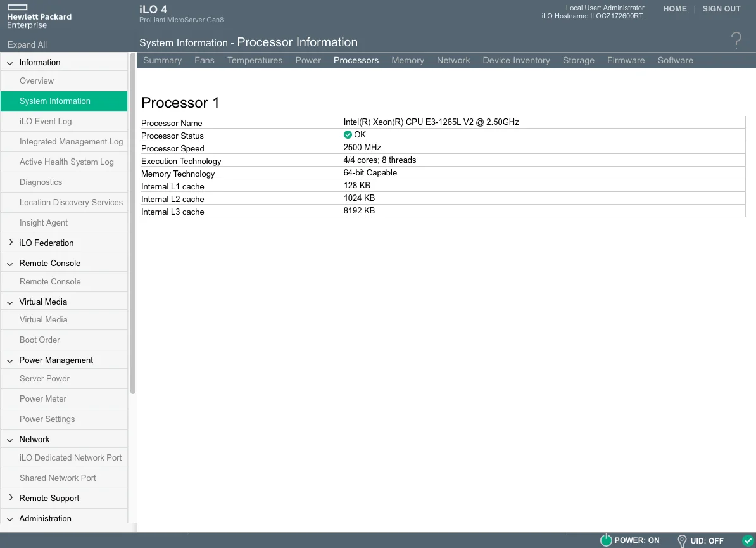The height and width of the screenshot is (548, 756).
Task: Click the 4/4 cores; 8 threads value
Action: coord(379,160)
